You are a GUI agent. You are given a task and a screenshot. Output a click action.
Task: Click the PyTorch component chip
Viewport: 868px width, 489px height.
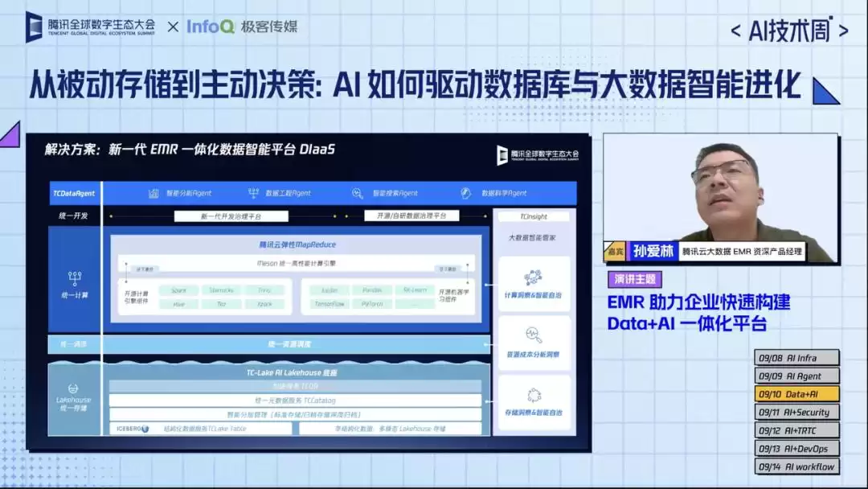[372, 304]
